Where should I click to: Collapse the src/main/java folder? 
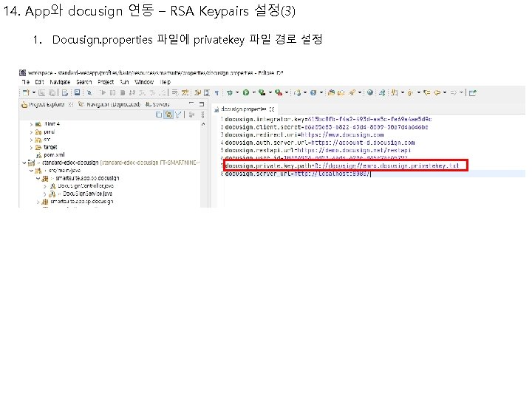(31, 171)
